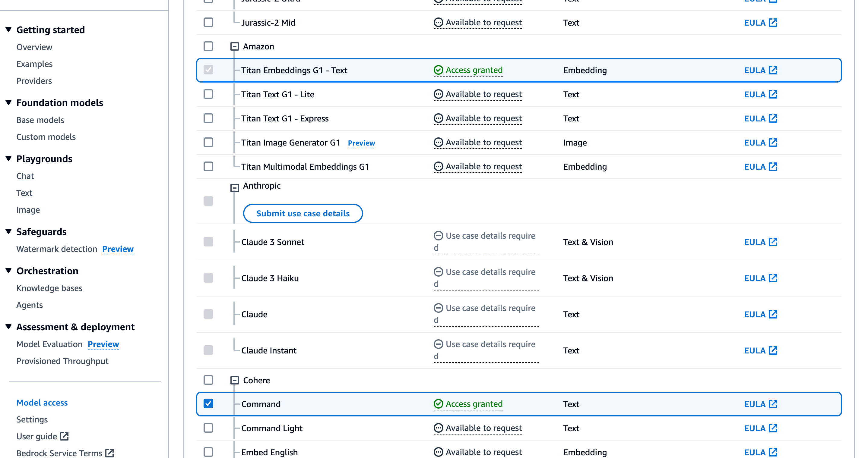Viewport: 868px width, 458px height.
Task: Open the Model access link
Action: (42, 403)
